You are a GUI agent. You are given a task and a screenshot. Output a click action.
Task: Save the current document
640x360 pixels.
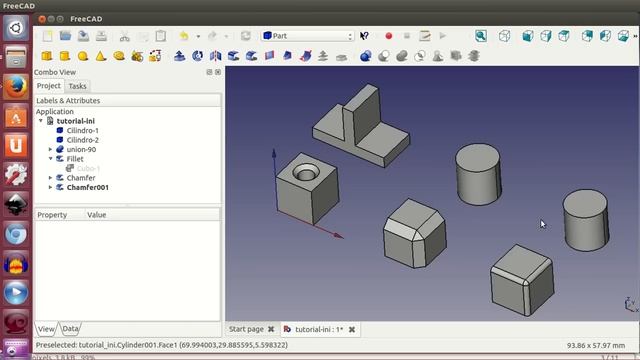click(x=83, y=36)
